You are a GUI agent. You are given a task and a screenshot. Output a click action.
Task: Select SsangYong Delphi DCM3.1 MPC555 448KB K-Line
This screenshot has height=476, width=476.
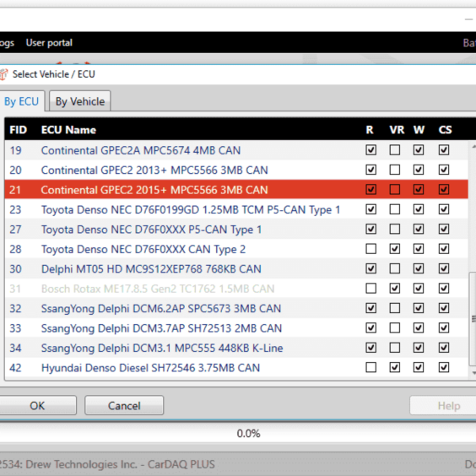(x=236, y=348)
